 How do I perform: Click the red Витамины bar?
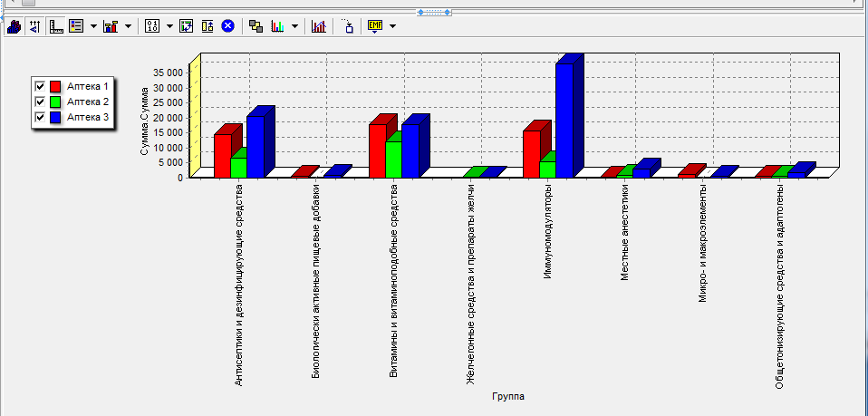378,150
